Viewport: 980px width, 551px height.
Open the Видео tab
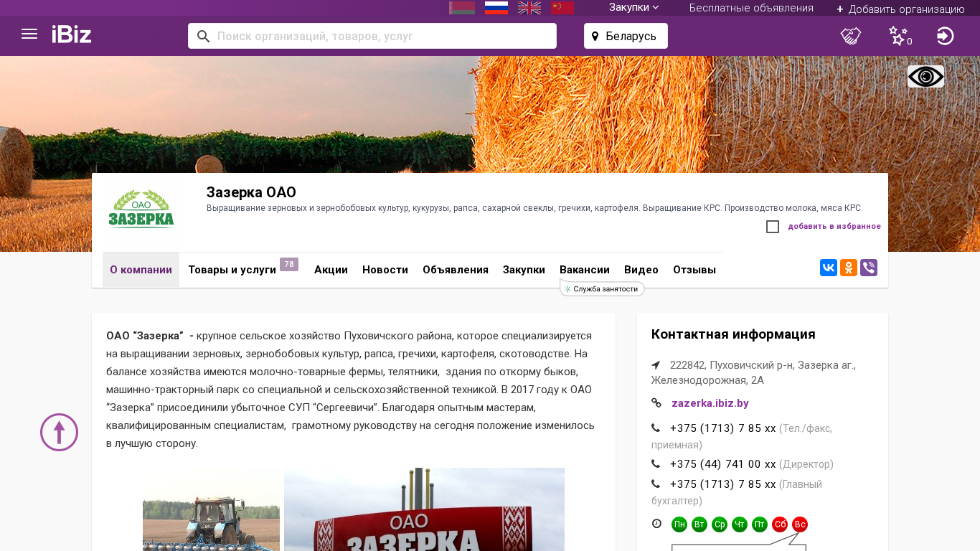(641, 270)
